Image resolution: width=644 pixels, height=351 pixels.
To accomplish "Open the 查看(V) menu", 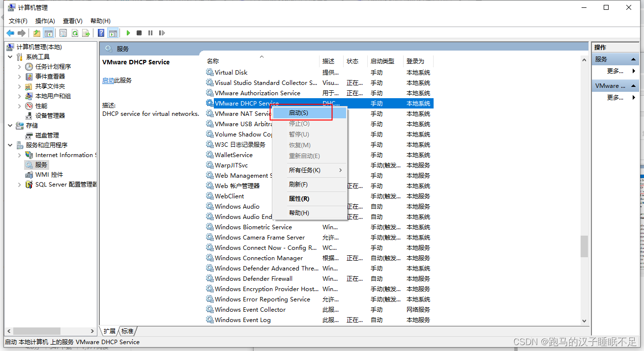I will (x=73, y=21).
